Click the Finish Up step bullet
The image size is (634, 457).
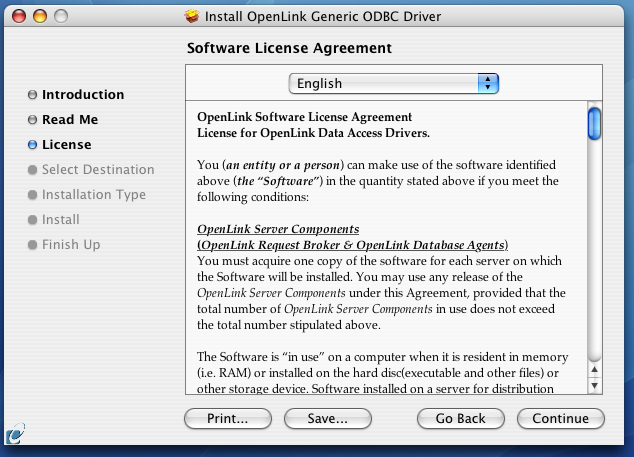tap(32, 245)
